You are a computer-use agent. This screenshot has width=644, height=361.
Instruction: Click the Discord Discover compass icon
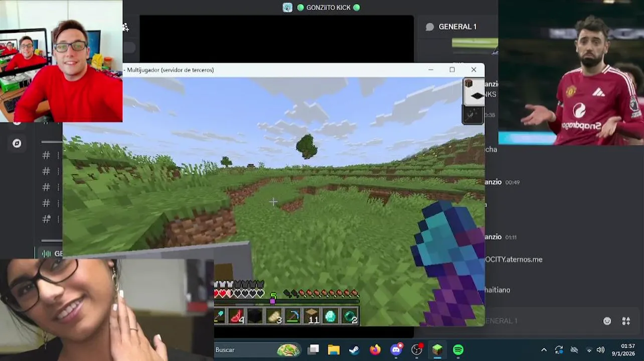(x=17, y=143)
